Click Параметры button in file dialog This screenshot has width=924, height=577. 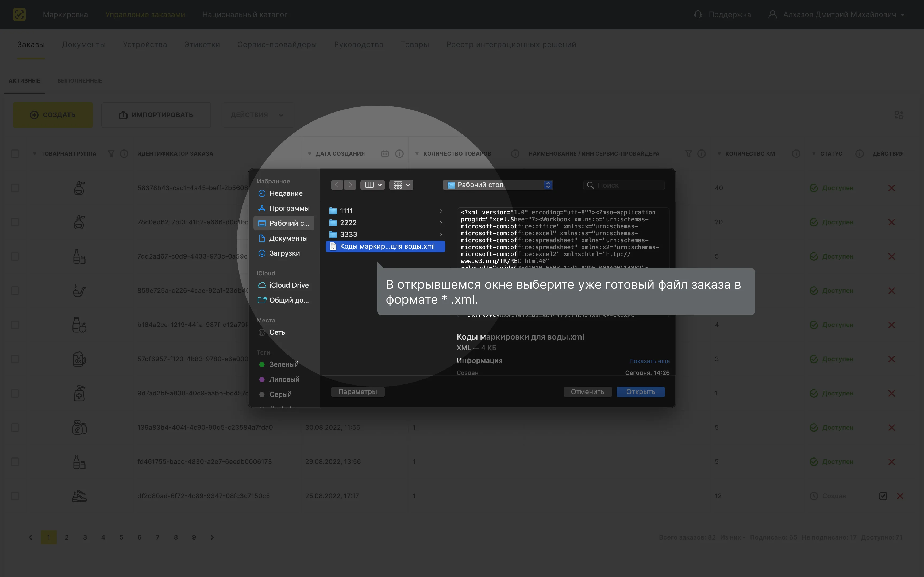click(357, 391)
